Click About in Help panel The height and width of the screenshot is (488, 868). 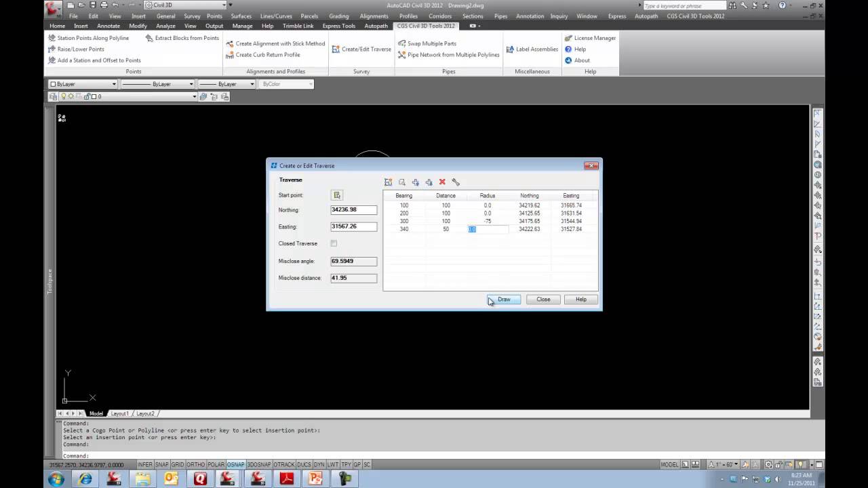click(x=577, y=60)
